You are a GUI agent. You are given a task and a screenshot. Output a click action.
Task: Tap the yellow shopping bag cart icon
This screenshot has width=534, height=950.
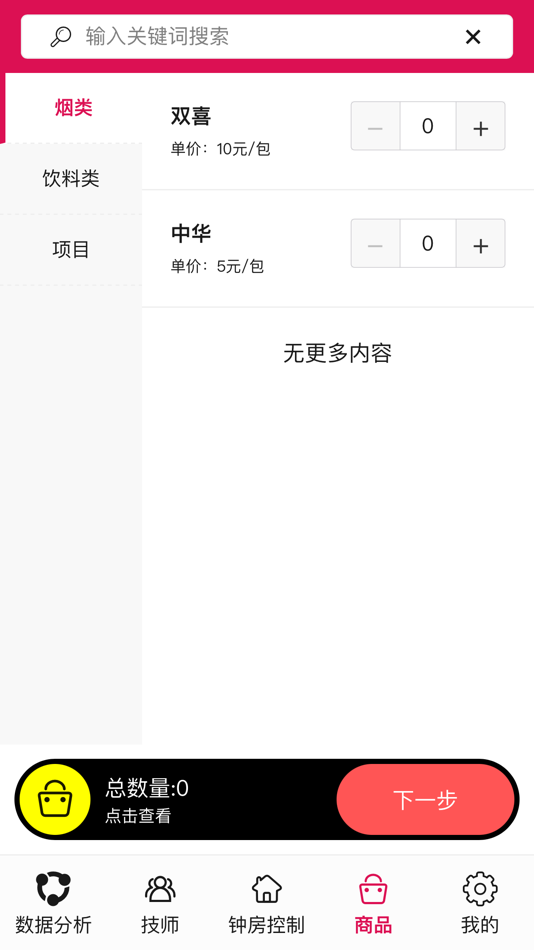[x=55, y=799]
